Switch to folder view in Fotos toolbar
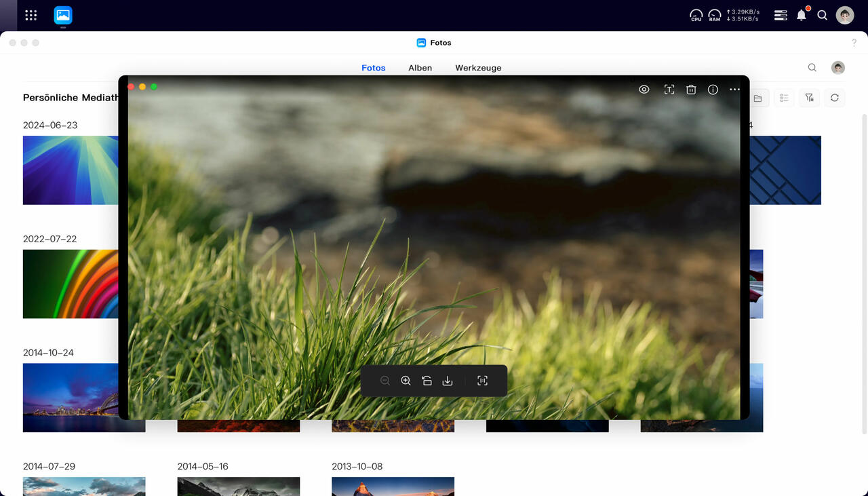Screen dimensions: 868x496 [757, 98]
